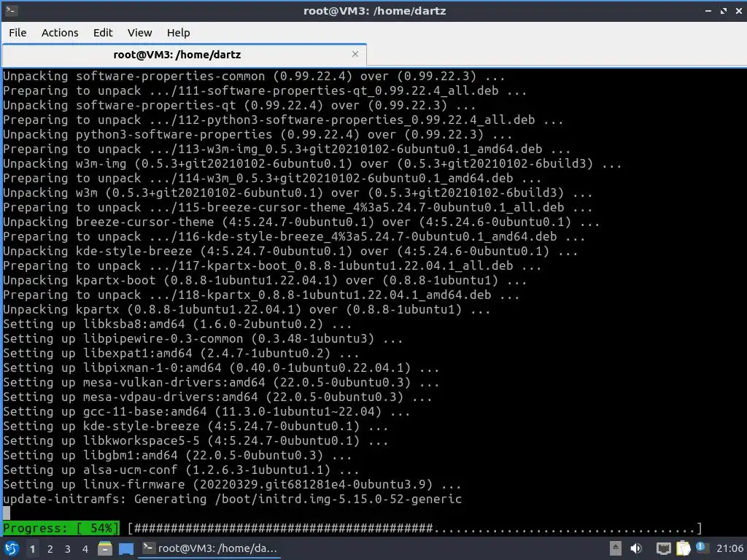Click the 21:06 clock
Viewport: 747px width, 560px height.
(x=729, y=548)
